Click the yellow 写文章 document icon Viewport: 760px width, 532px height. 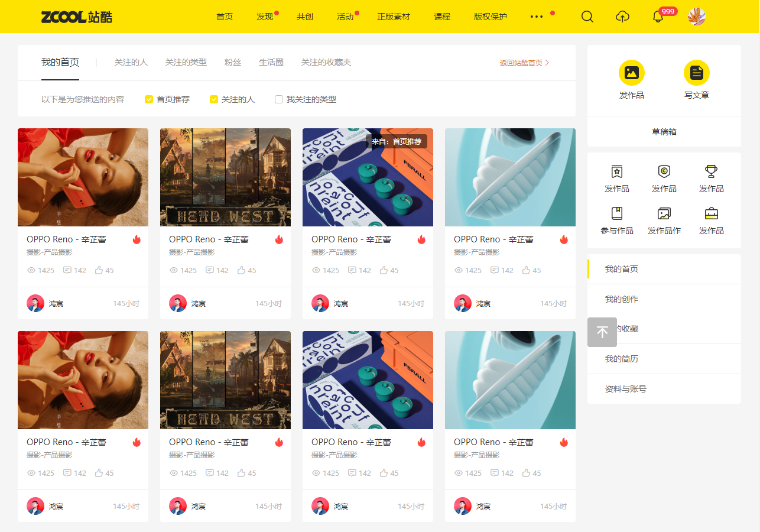(x=697, y=73)
